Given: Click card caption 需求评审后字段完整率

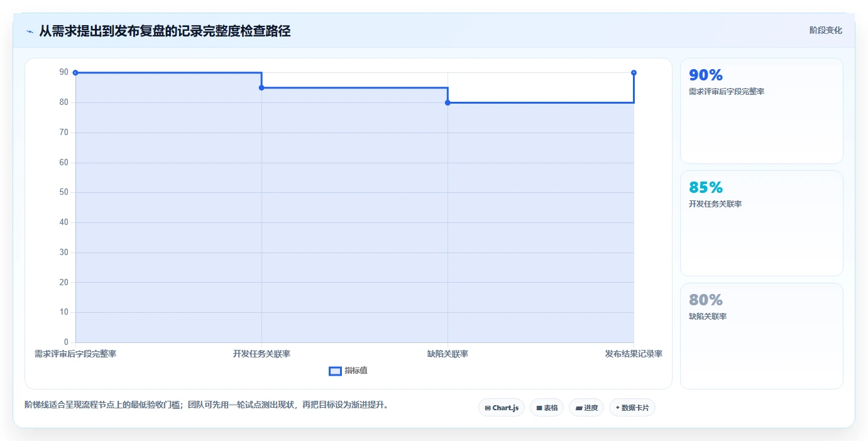Looking at the screenshot, I should pyautogui.click(x=727, y=92).
